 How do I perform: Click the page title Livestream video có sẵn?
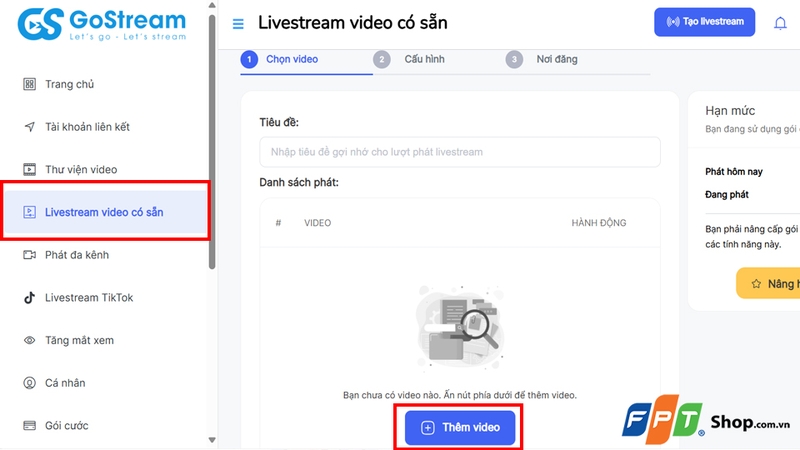(353, 23)
